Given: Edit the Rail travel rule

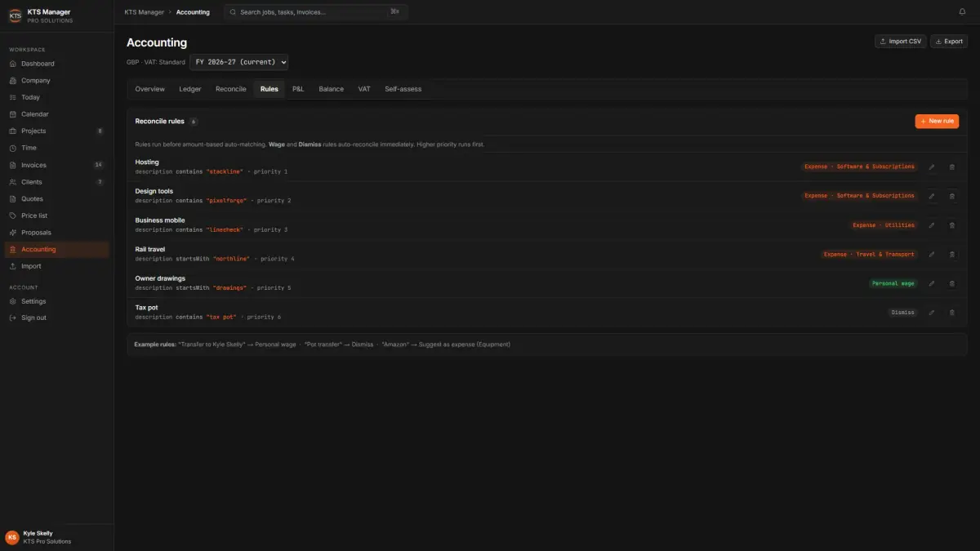Looking at the screenshot, I should coord(932,254).
